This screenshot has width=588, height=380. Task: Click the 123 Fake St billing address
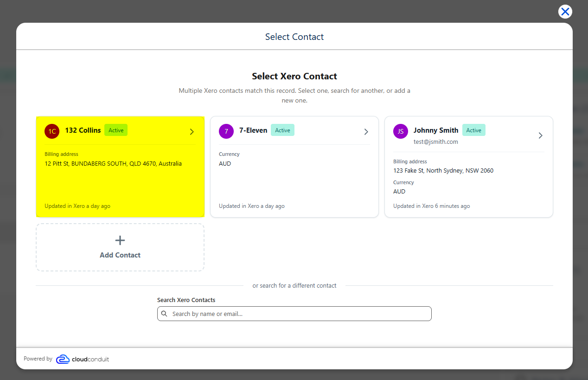[443, 171]
